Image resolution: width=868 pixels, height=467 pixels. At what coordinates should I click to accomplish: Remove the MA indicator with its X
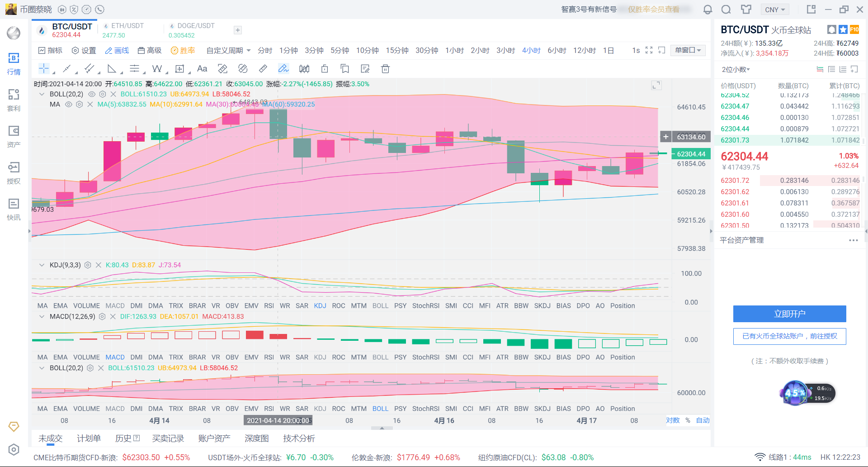pyautogui.click(x=90, y=104)
